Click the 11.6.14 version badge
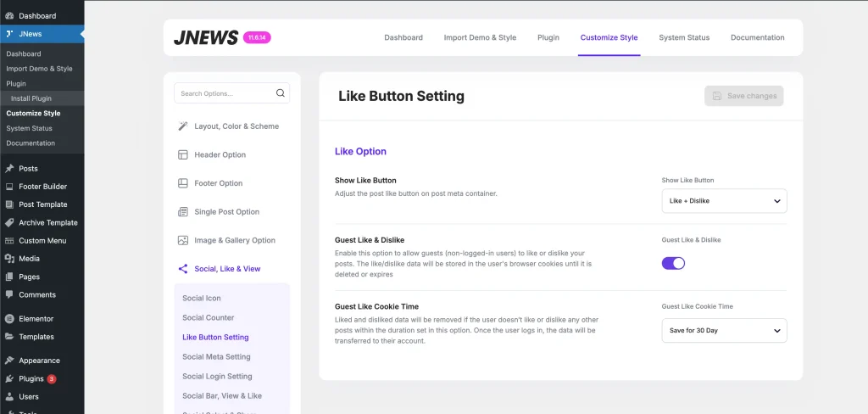Image resolution: width=868 pixels, height=414 pixels. (257, 37)
